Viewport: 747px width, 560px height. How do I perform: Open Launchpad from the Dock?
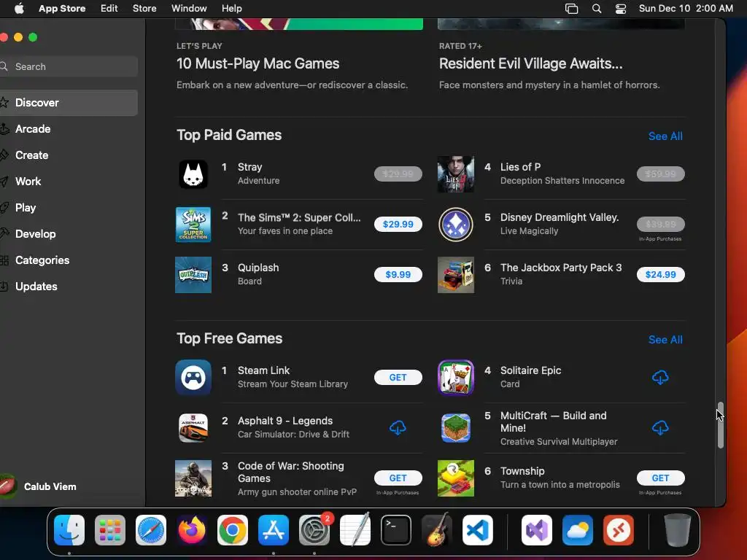110,530
